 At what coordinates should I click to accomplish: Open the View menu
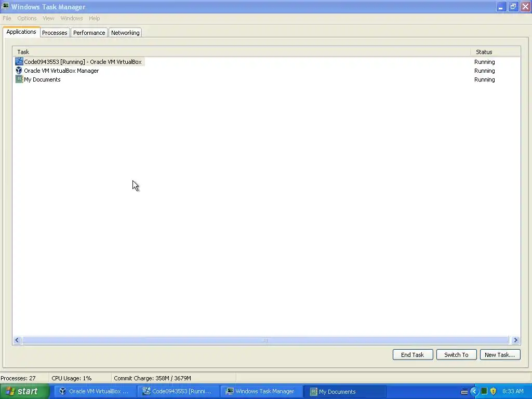48,18
